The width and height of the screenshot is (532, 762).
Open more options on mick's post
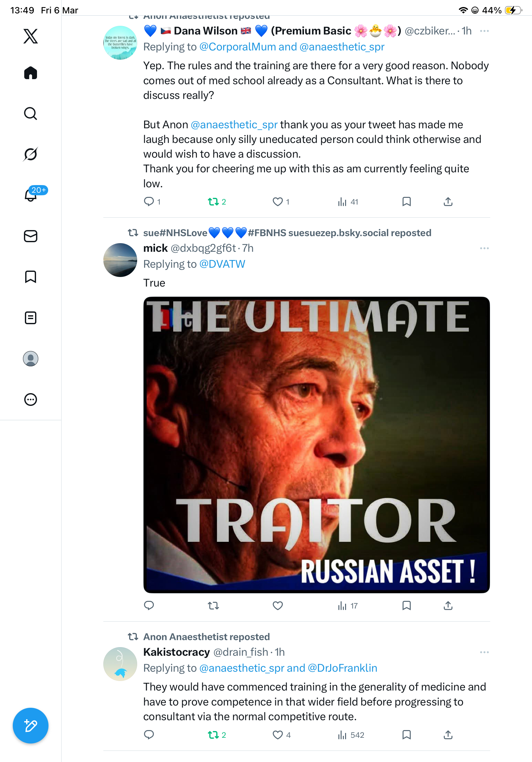click(484, 248)
